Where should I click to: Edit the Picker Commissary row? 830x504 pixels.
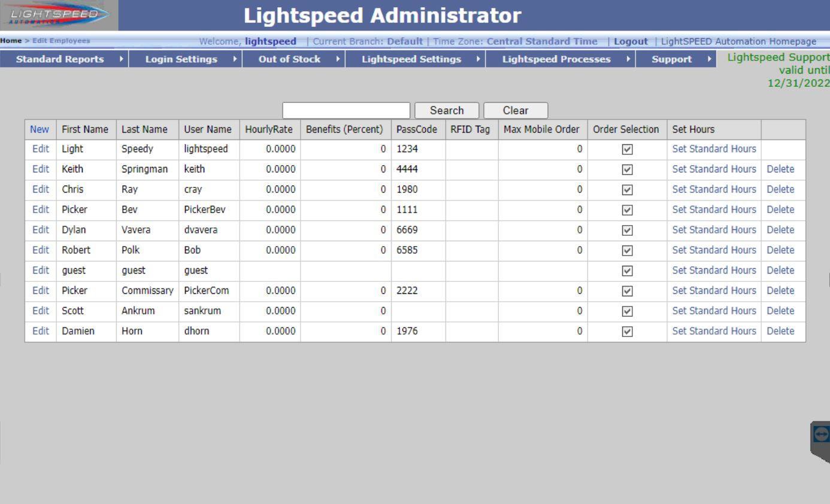click(x=41, y=290)
